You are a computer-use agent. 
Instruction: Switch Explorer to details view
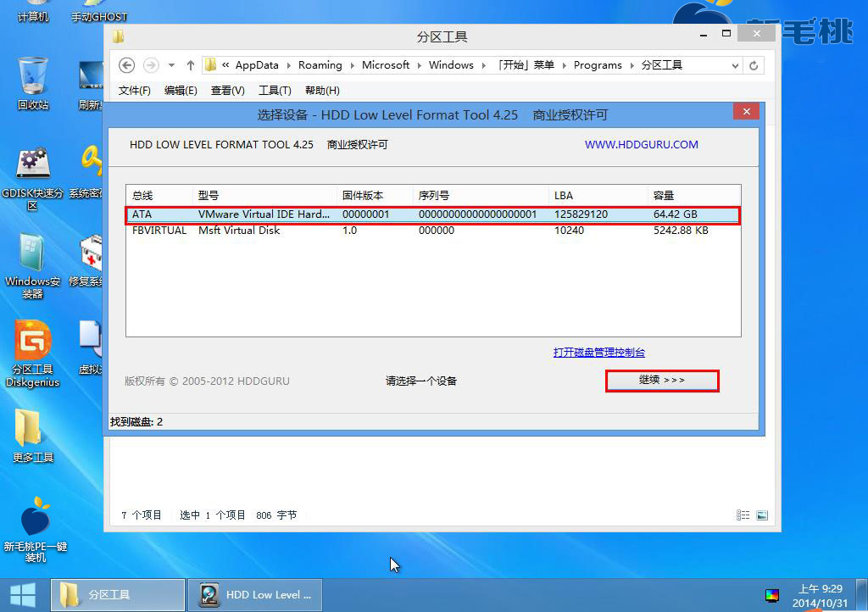click(743, 515)
